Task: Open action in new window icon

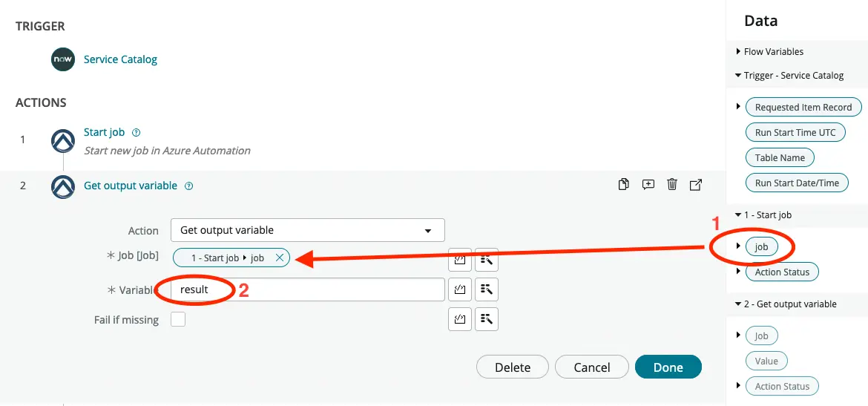Action: 696,185
